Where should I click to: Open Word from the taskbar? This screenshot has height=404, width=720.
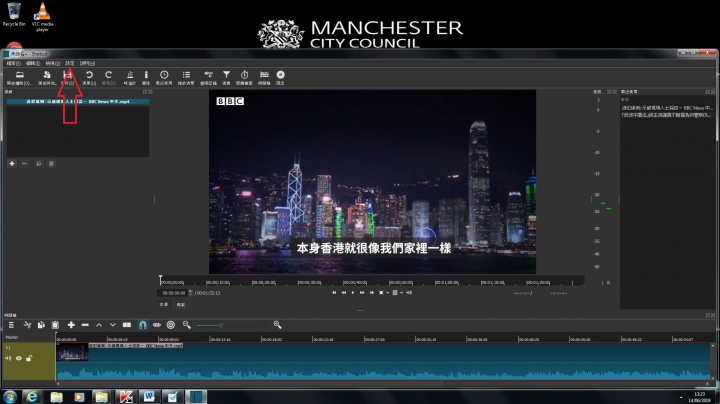coord(149,397)
